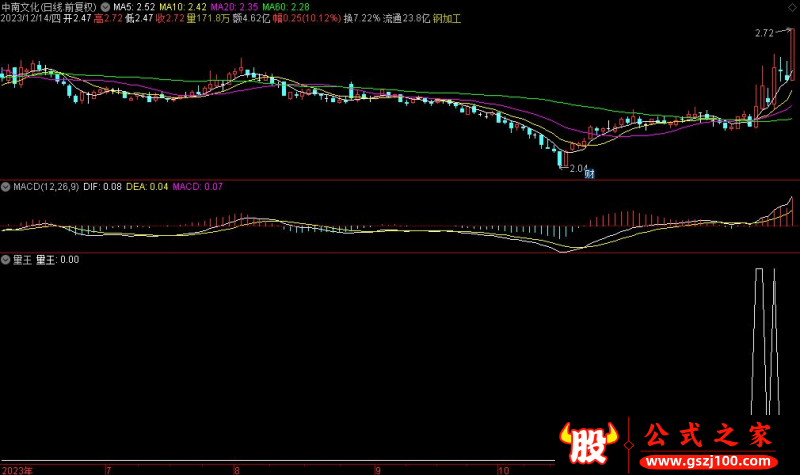The height and width of the screenshot is (475, 800).
Task: Open the MACD indicator dropdown arrow
Action: pyautogui.click(x=6, y=187)
